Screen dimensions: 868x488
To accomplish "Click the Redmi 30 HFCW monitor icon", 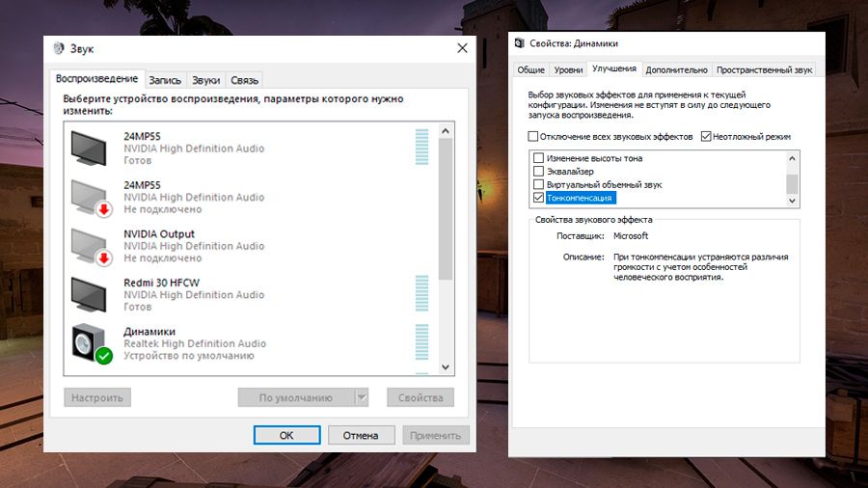I will click(91, 294).
